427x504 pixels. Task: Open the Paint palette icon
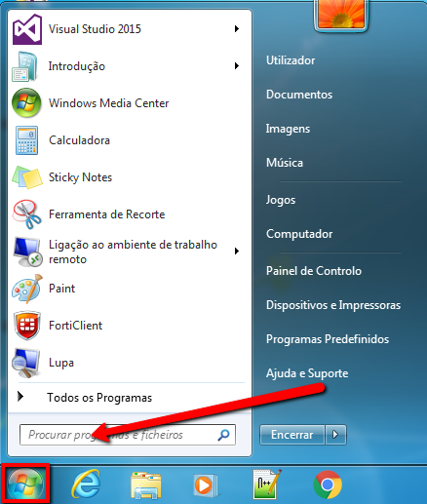point(27,289)
